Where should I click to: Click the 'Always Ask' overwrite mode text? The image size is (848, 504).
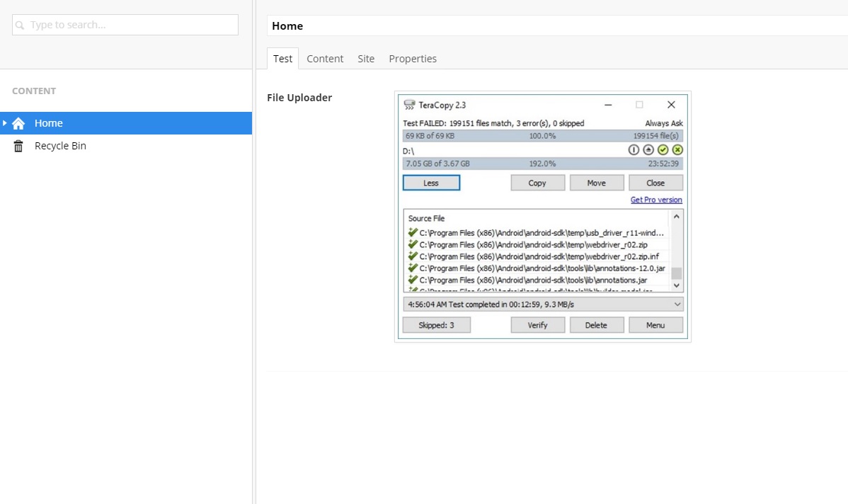pyautogui.click(x=663, y=123)
